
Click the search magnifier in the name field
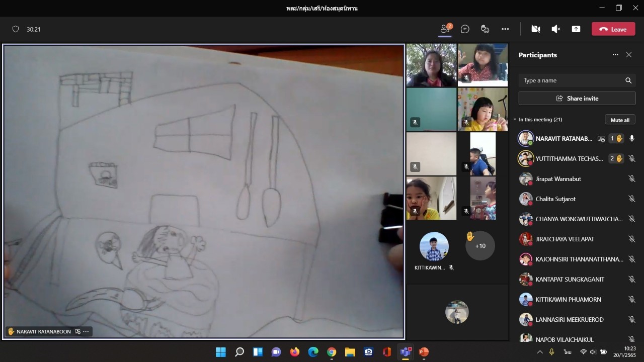628,80
